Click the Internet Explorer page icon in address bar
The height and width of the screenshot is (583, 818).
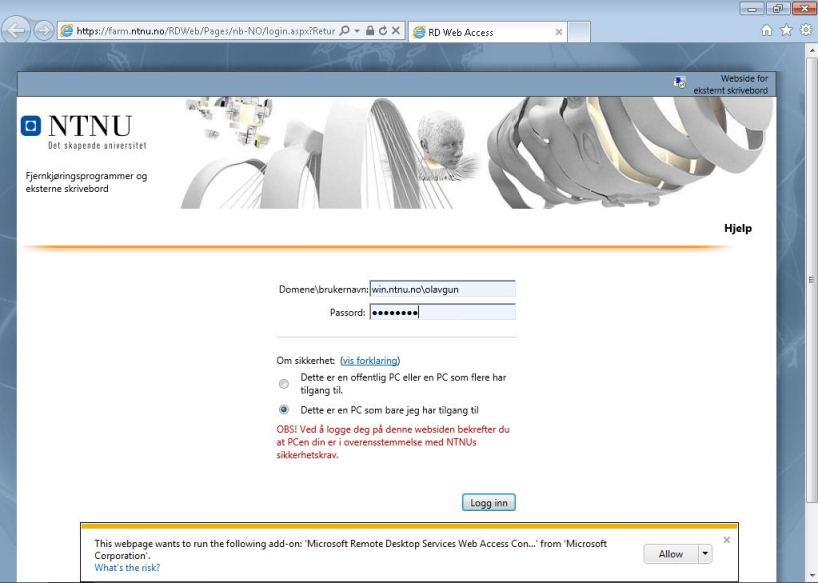(x=67, y=31)
